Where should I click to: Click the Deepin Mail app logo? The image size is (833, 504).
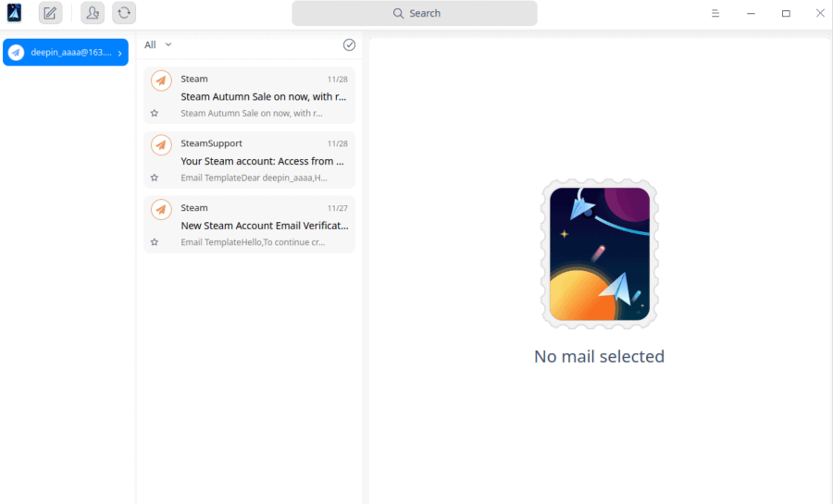coord(15,13)
